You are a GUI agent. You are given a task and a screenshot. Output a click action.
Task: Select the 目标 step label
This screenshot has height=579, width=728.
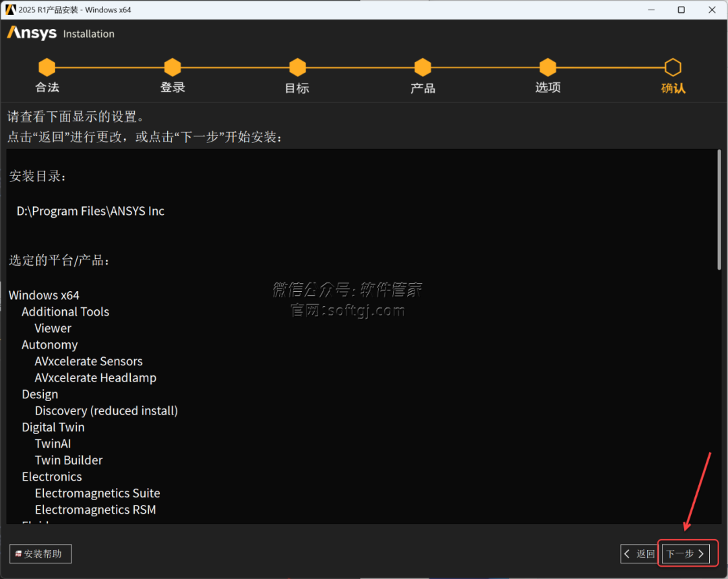[297, 88]
